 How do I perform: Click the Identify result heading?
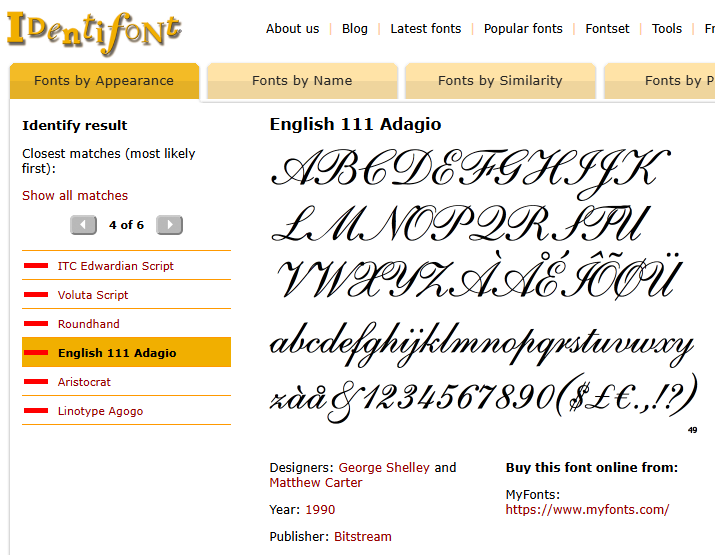pos(75,125)
